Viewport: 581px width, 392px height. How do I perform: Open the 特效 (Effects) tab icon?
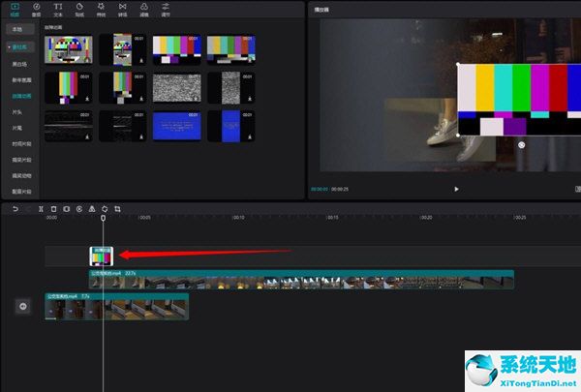point(101,11)
